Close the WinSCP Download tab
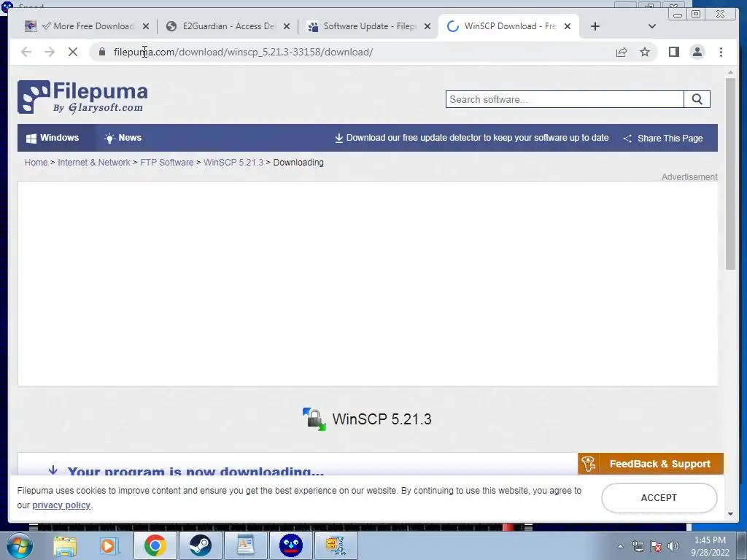 click(x=568, y=26)
